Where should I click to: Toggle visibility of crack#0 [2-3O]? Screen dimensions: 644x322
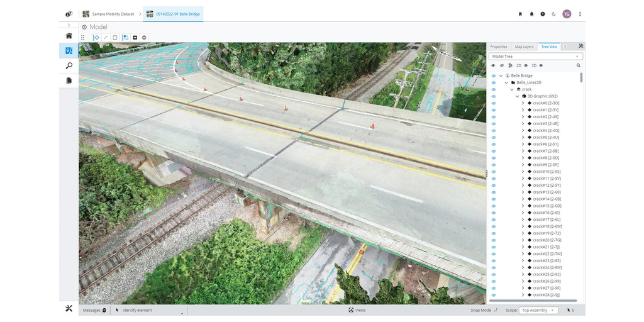pyautogui.click(x=494, y=103)
